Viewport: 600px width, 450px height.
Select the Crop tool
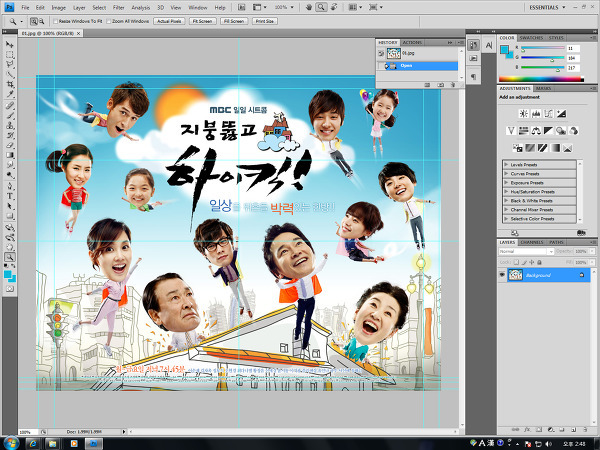click(10, 85)
